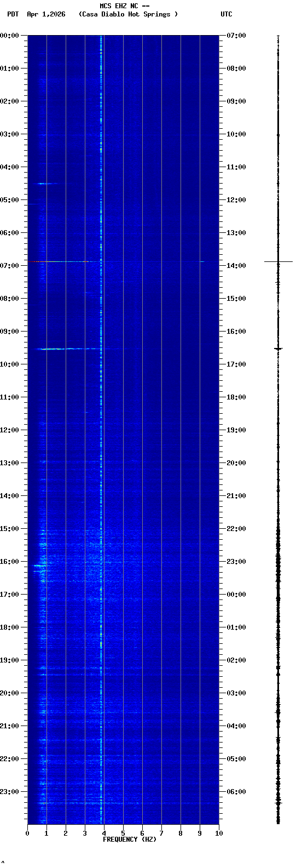Viewport: 302px width, 868px height.
Task: Click the 'UTC' timezone label
Action: point(226,14)
